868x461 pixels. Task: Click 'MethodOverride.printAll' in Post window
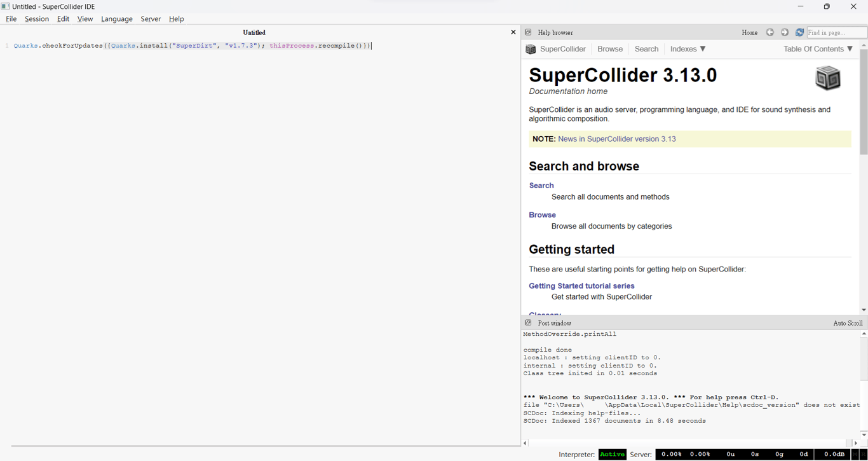pyautogui.click(x=570, y=334)
